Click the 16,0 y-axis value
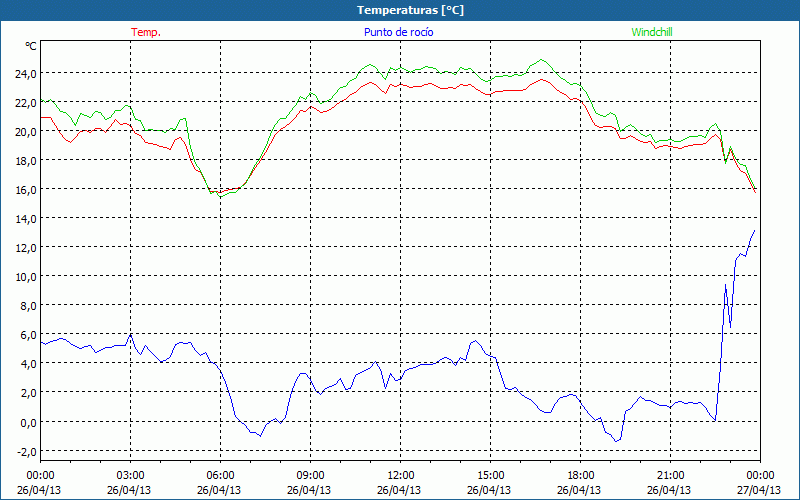The height and width of the screenshot is (500, 800). pos(25,190)
